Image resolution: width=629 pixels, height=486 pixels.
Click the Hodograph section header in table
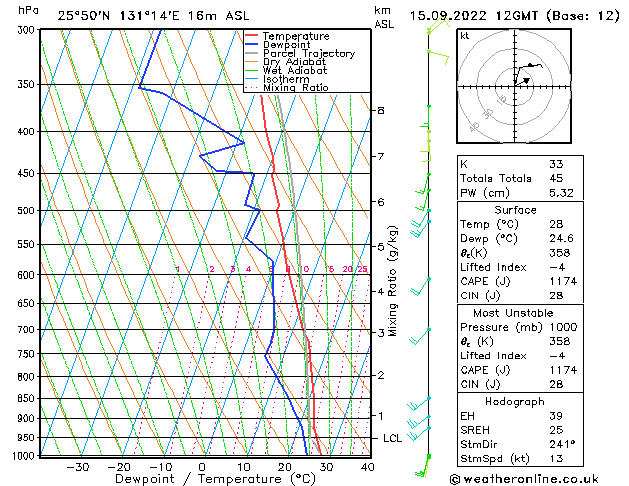pos(517,401)
